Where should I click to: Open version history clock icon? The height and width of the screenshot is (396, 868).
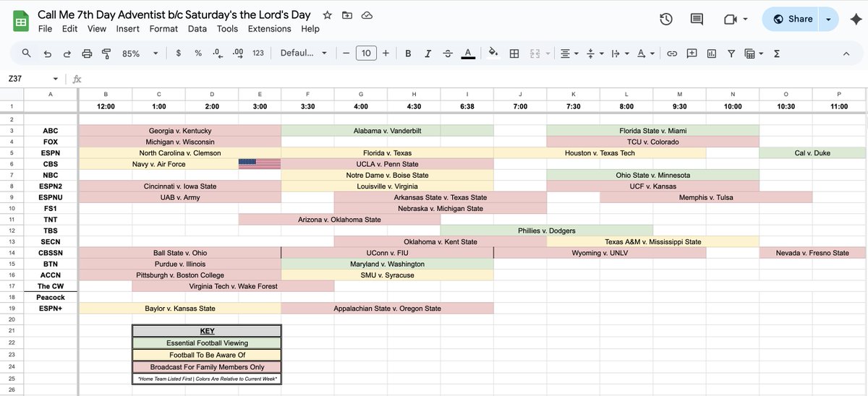666,20
